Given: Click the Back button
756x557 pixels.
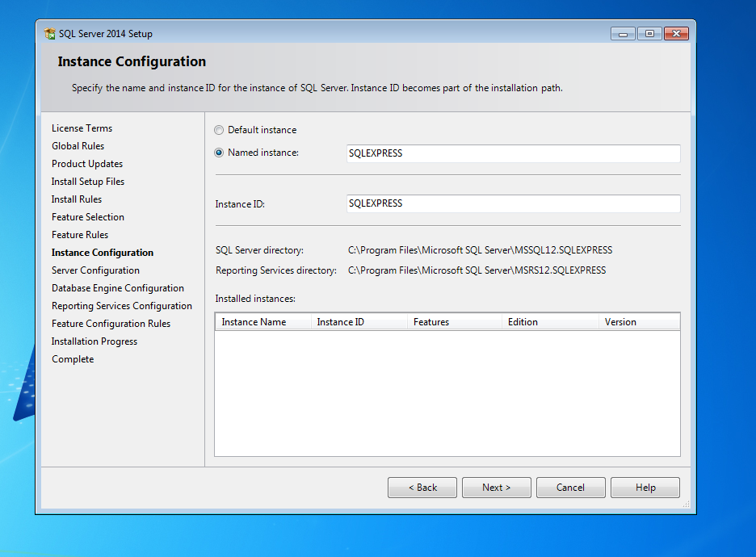Looking at the screenshot, I should (422, 487).
